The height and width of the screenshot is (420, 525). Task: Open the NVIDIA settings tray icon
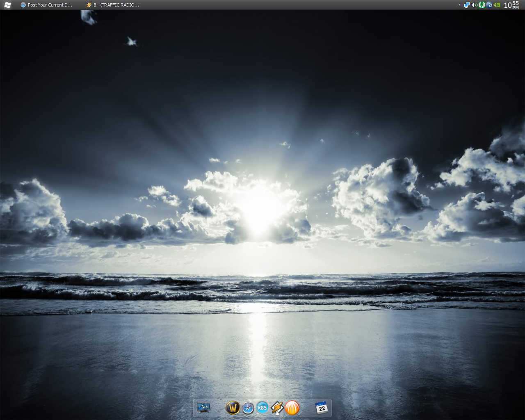497,5
